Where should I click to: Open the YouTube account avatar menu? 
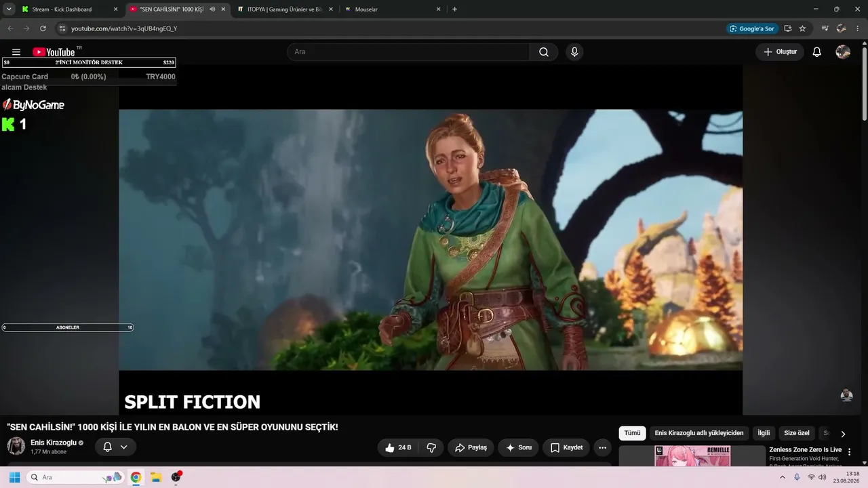coord(843,52)
